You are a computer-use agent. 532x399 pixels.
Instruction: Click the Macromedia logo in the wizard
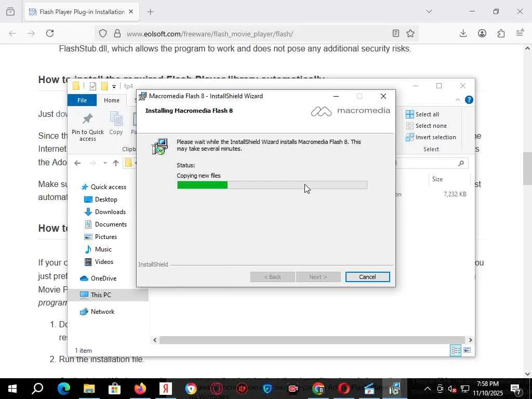(350, 111)
